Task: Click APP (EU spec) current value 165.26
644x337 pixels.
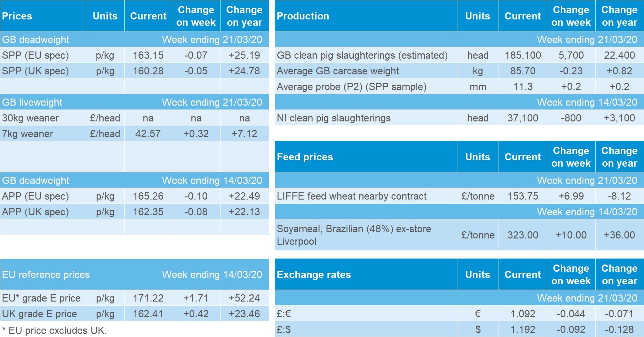Action: (148, 196)
